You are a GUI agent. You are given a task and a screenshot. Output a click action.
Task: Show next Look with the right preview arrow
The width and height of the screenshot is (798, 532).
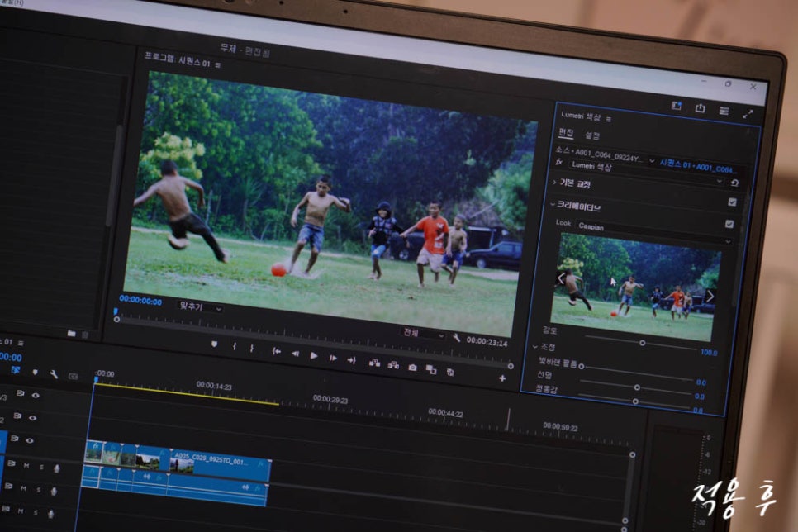710,296
